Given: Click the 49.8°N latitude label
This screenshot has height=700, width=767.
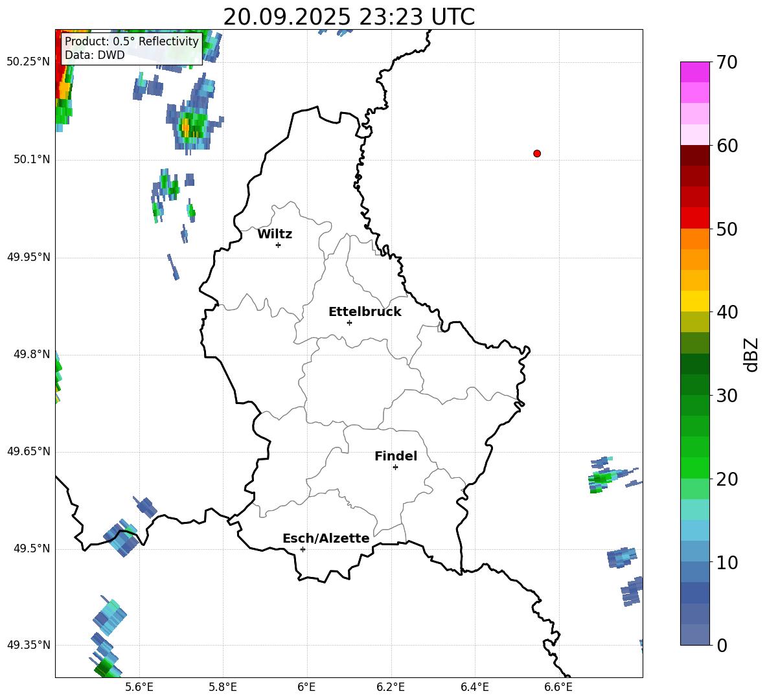Looking at the screenshot, I should point(32,354).
